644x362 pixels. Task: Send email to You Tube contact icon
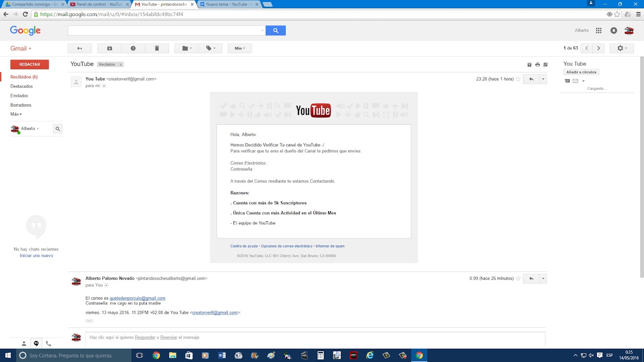pyautogui.click(x=576, y=81)
